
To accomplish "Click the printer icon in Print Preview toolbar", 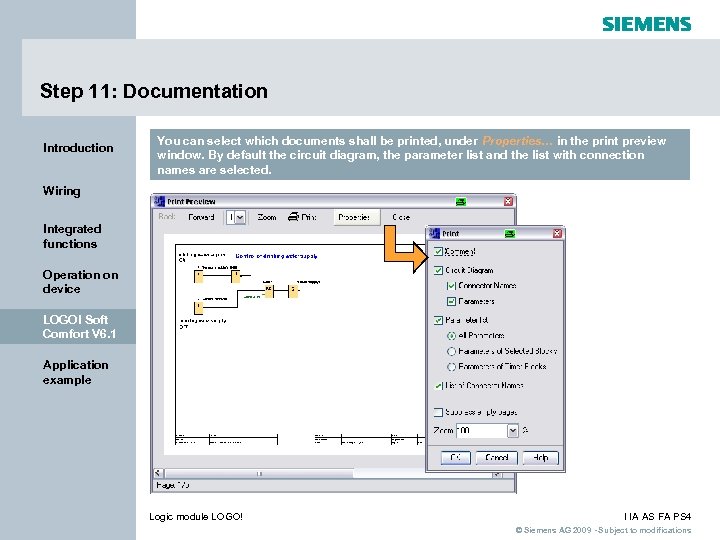I will pos(293,217).
